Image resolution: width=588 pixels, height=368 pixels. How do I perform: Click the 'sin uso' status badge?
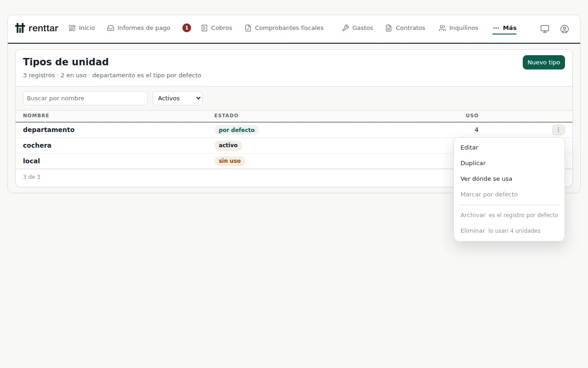click(230, 161)
